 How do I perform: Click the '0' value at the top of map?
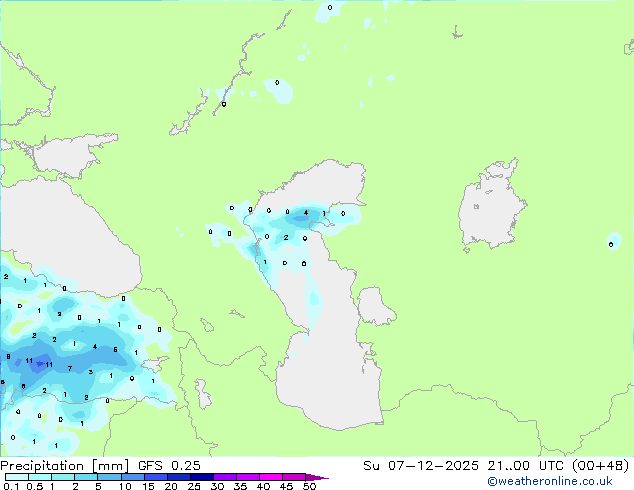330,7
